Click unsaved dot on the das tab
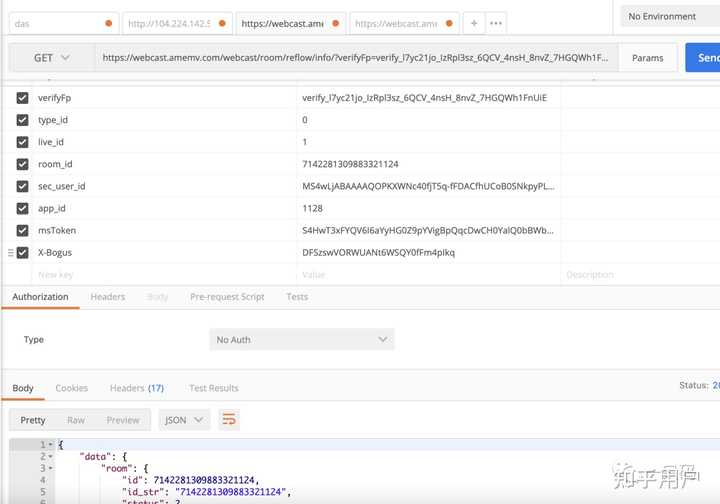Viewport: 720px width, 504px height. pos(109,23)
